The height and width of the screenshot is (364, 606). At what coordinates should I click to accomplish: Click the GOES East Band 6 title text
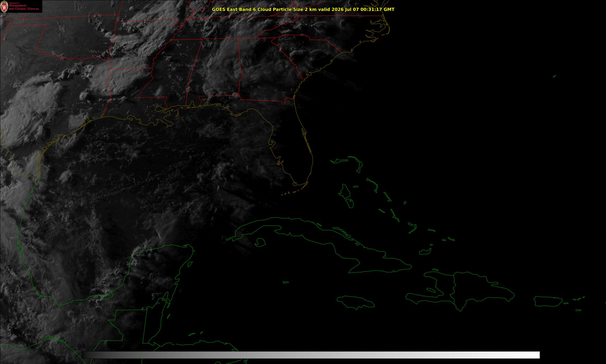pyautogui.click(x=303, y=9)
